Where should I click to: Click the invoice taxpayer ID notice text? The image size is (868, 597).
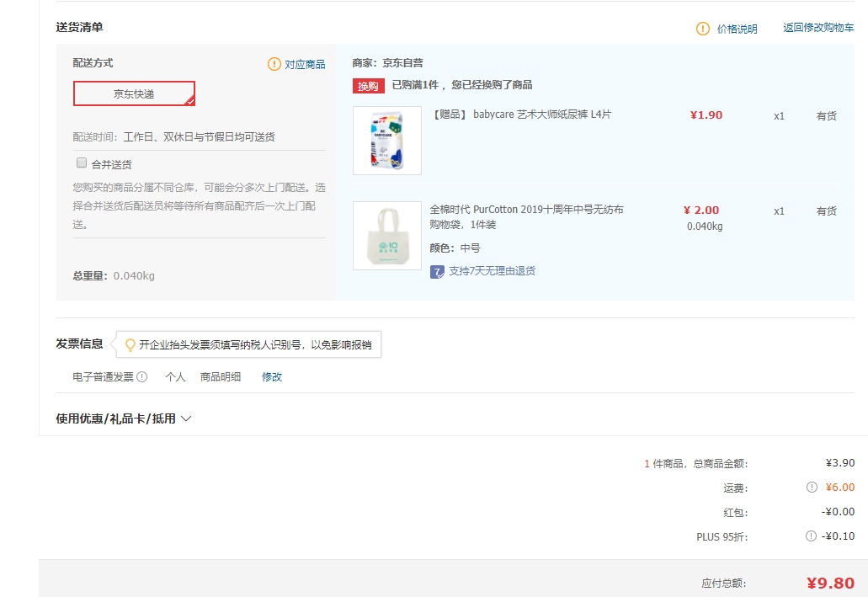(255, 345)
